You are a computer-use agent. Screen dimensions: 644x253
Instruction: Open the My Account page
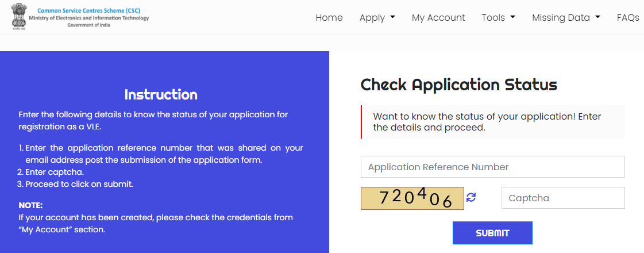pyautogui.click(x=438, y=17)
